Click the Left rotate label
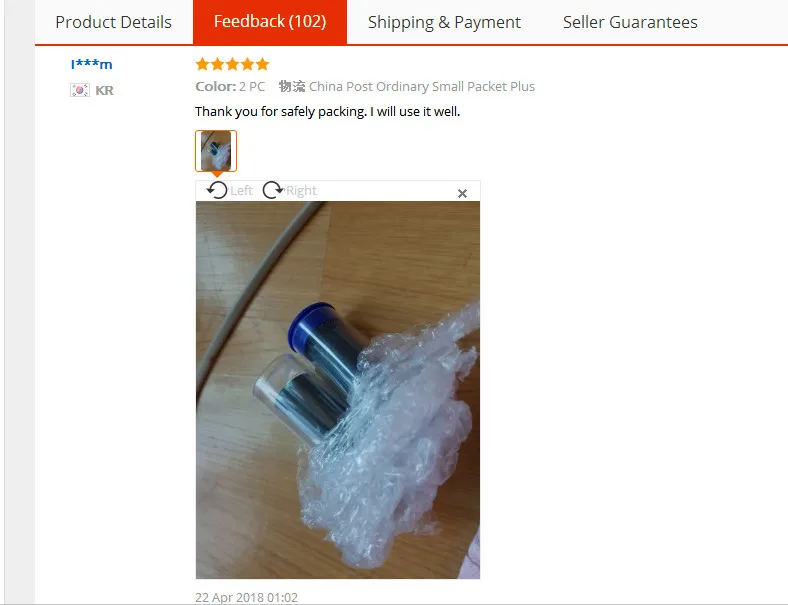The height and width of the screenshot is (605, 788). click(242, 190)
